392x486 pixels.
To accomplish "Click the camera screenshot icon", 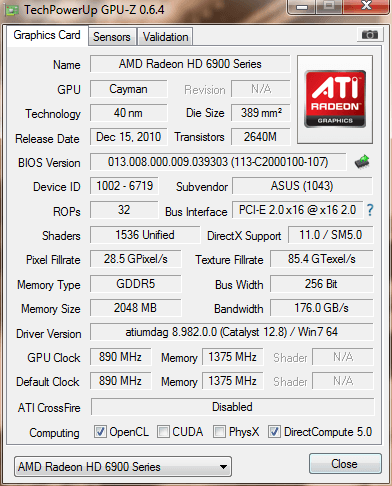I will [370, 34].
